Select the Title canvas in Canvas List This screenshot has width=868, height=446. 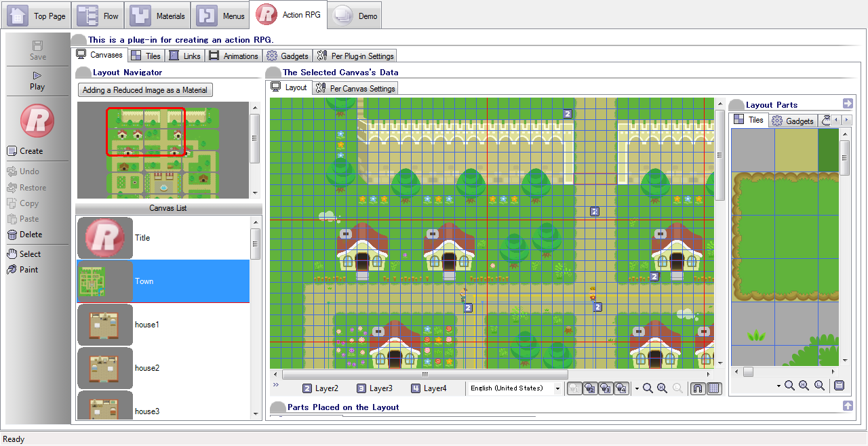coord(163,238)
